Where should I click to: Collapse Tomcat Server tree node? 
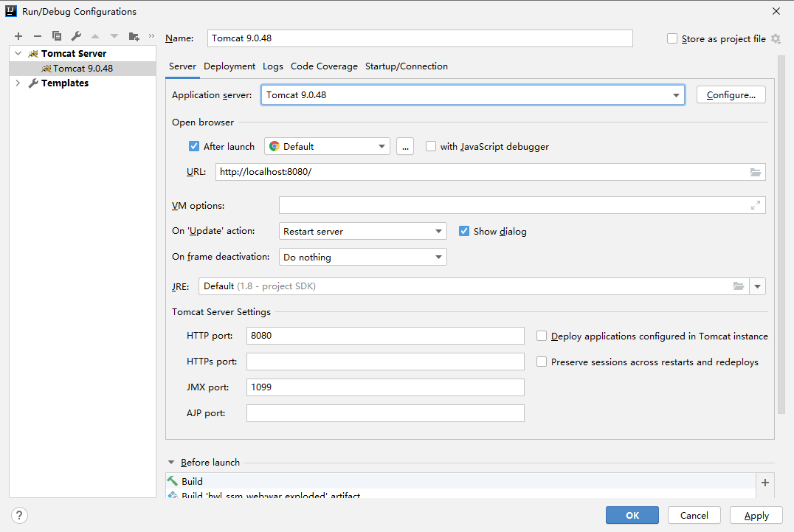click(18, 53)
